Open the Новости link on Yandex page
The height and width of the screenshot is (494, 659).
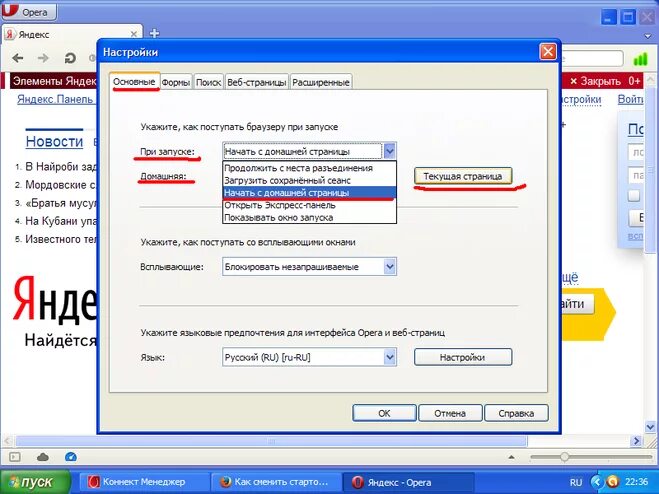point(54,141)
